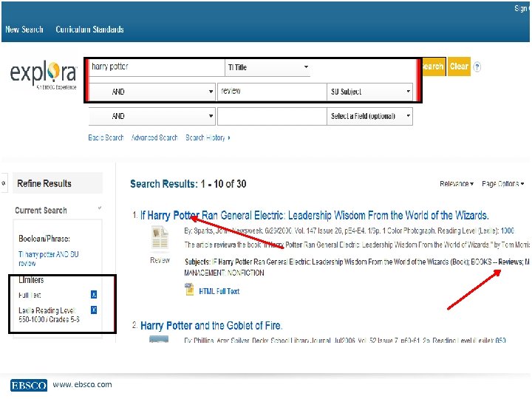The image size is (532, 399).
Task: Click the Explora logo
Action: tap(44, 75)
